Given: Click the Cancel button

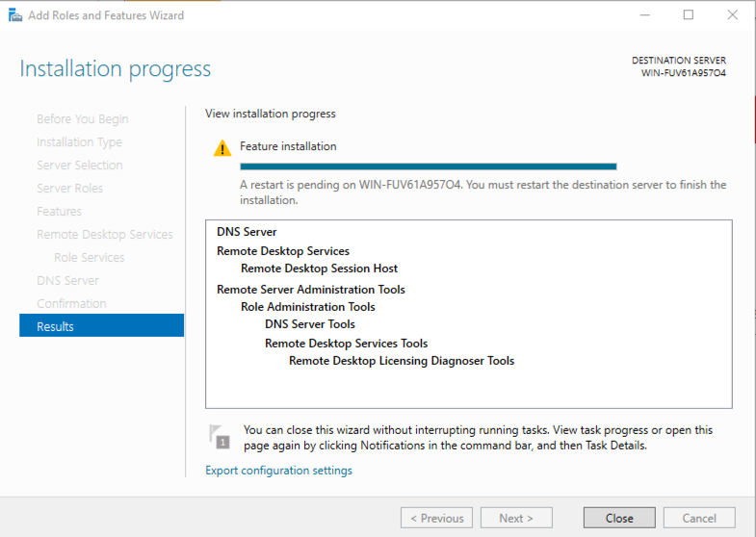Looking at the screenshot, I should (x=699, y=518).
